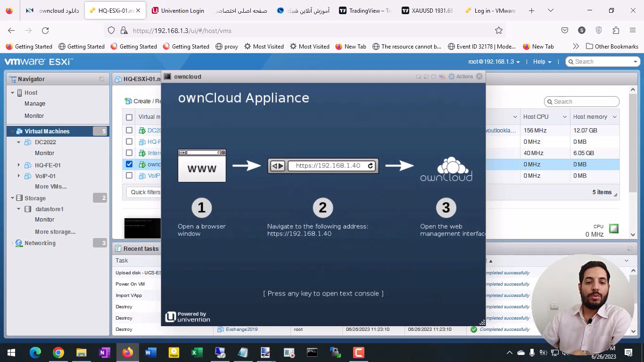Click the ESXi global Search box
The height and width of the screenshot is (362, 644).
coord(603,62)
